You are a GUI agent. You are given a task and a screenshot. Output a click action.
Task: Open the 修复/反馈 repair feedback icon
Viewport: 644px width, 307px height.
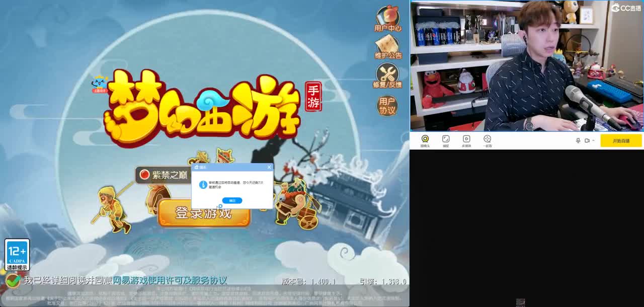[x=387, y=75]
